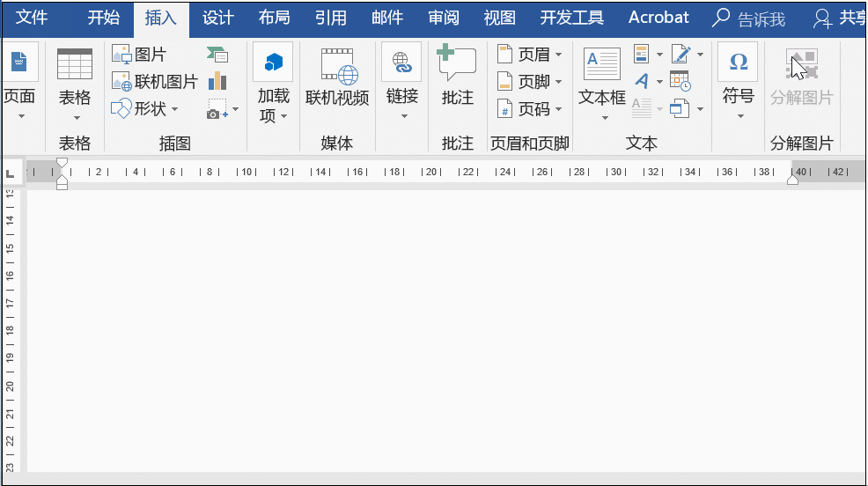Open the WordArt styles dropdown
868x486 pixels.
(x=659, y=82)
